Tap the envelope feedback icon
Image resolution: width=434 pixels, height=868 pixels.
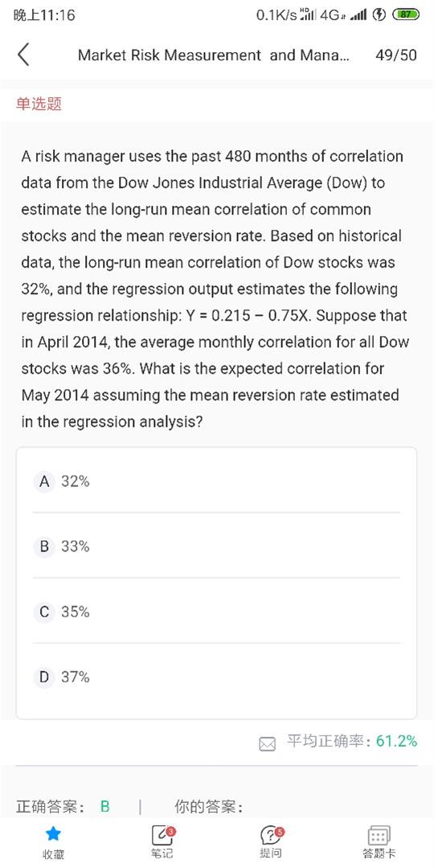tap(268, 743)
